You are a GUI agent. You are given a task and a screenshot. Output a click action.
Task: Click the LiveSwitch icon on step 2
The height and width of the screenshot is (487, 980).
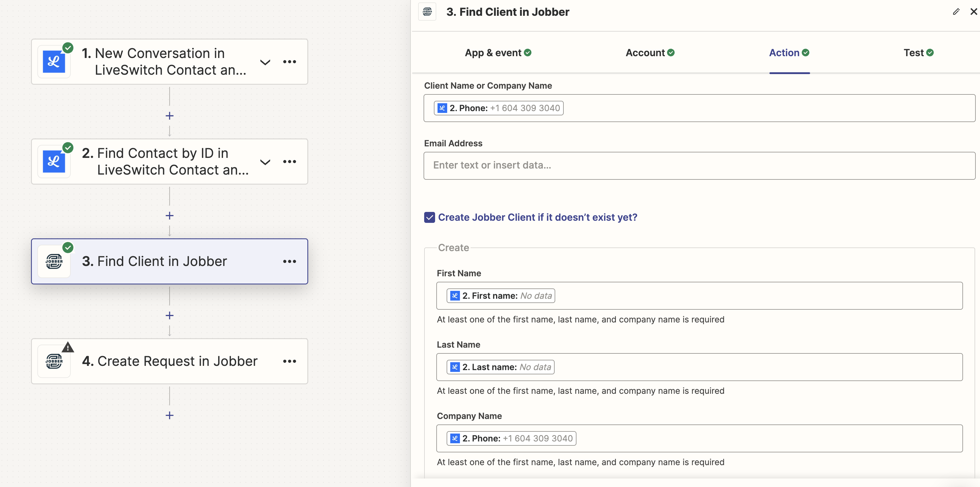click(54, 162)
